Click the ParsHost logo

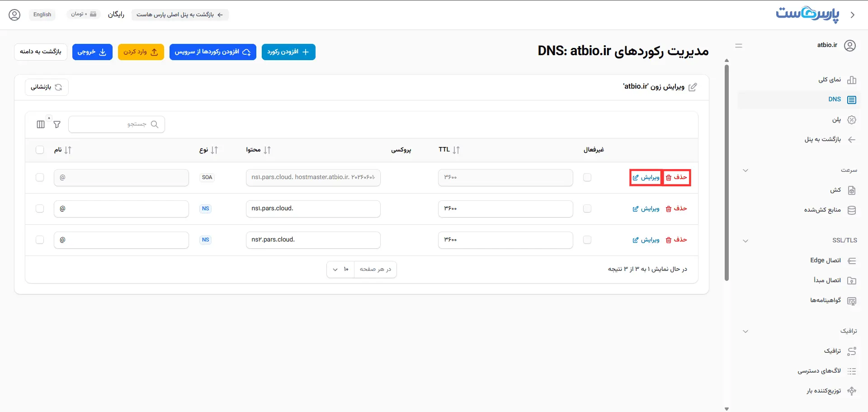(x=807, y=14)
